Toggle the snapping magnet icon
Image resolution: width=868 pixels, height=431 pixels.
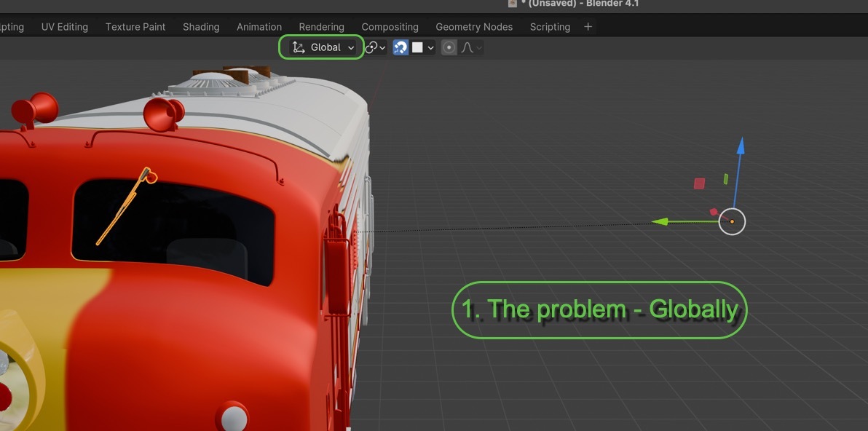401,47
